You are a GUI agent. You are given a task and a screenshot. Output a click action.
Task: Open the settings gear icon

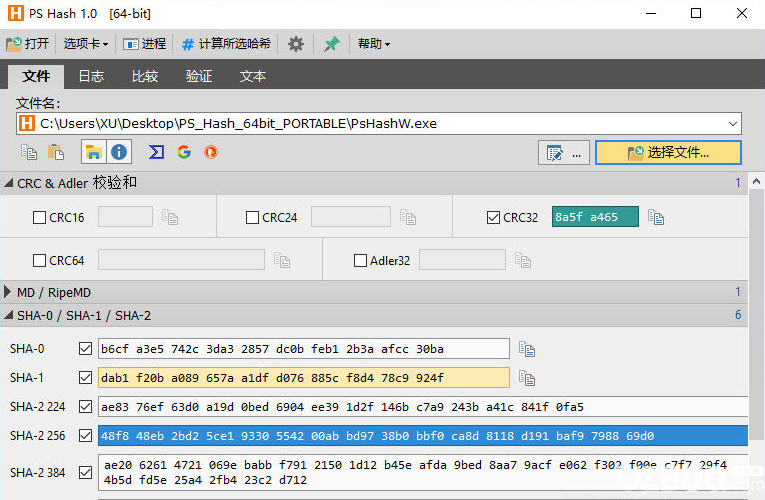tap(296, 44)
